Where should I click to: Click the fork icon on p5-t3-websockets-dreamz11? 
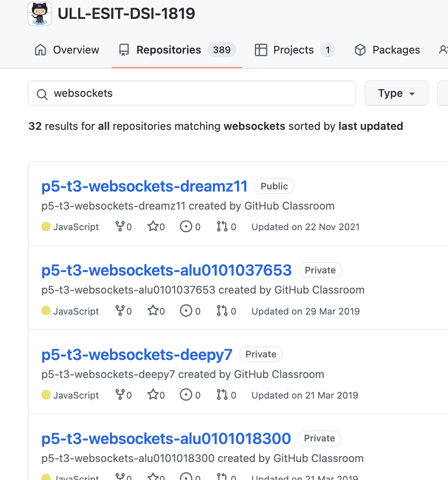pos(119,226)
